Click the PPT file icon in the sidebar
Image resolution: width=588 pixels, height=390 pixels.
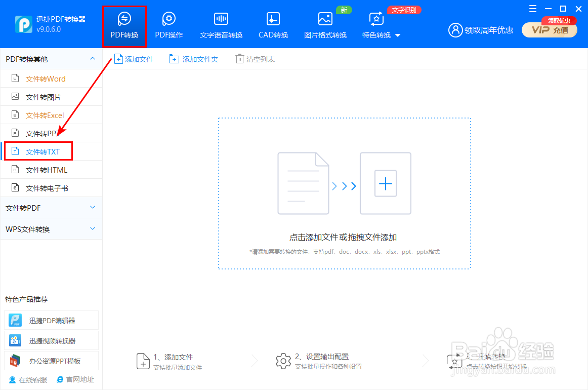[x=15, y=133]
